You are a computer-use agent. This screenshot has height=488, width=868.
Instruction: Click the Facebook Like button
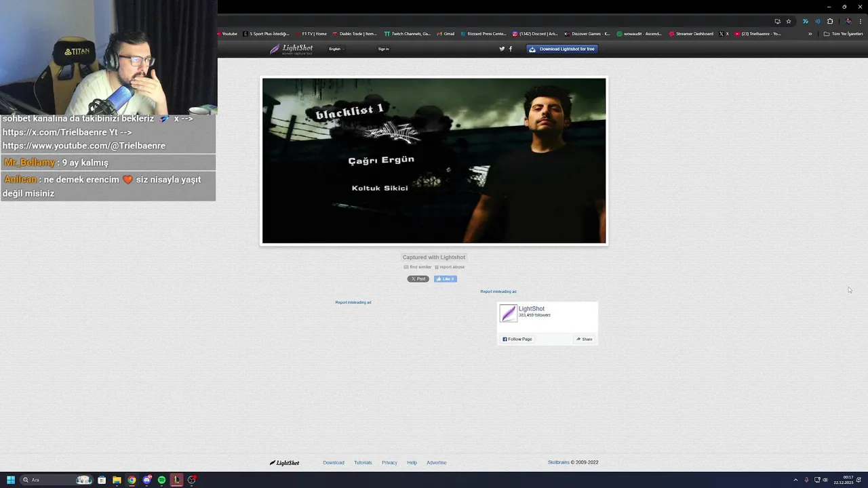(446, 279)
